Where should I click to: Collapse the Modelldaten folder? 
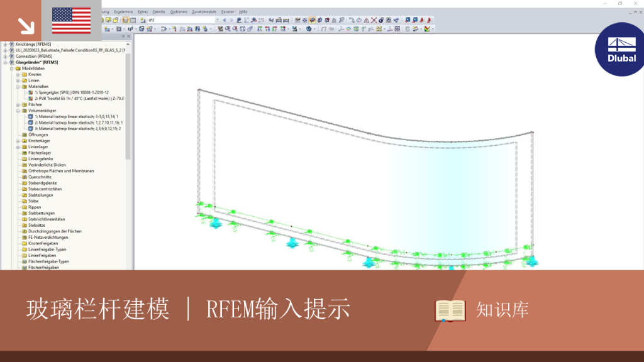11,69
